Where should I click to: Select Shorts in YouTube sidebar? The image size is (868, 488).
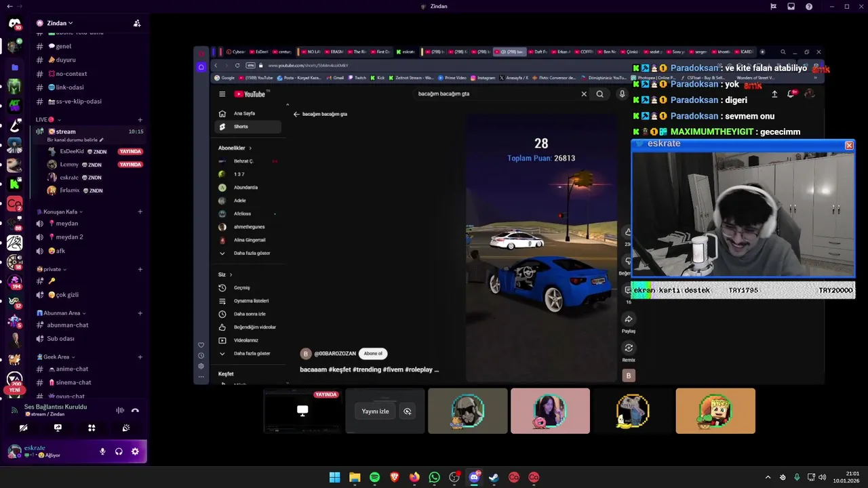[248, 127]
